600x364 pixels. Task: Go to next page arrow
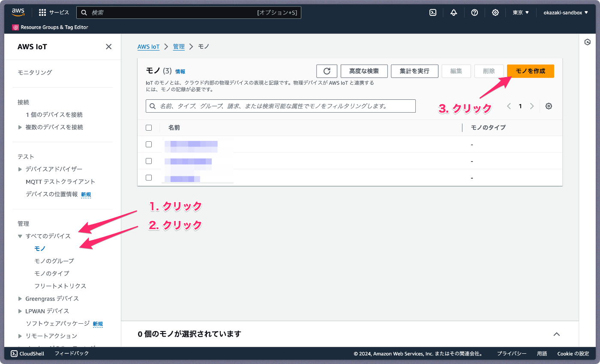pyautogui.click(x=532, y=106)
